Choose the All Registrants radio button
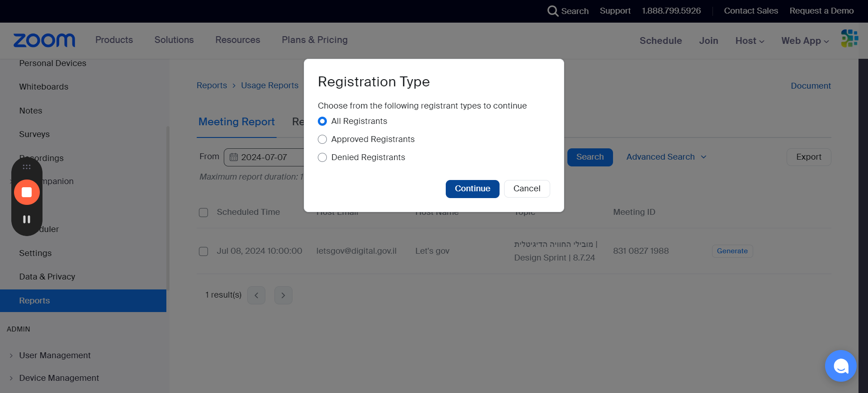 click(322, 121)
